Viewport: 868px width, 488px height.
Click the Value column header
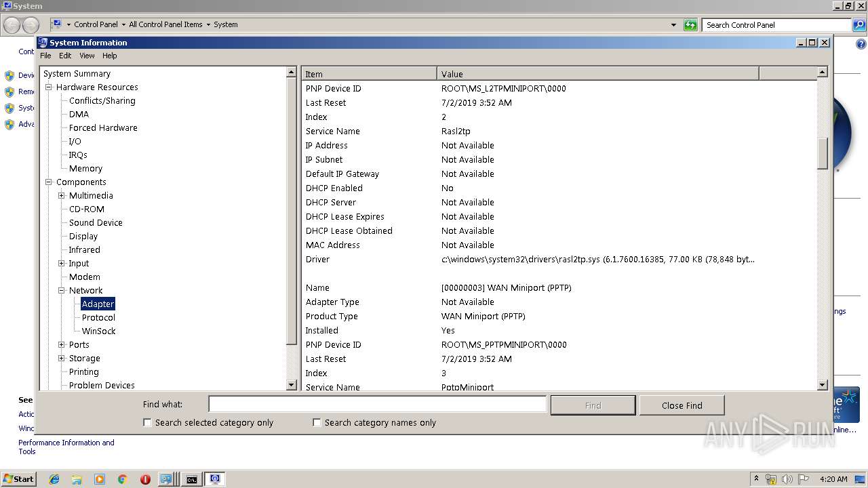[598, 74]
